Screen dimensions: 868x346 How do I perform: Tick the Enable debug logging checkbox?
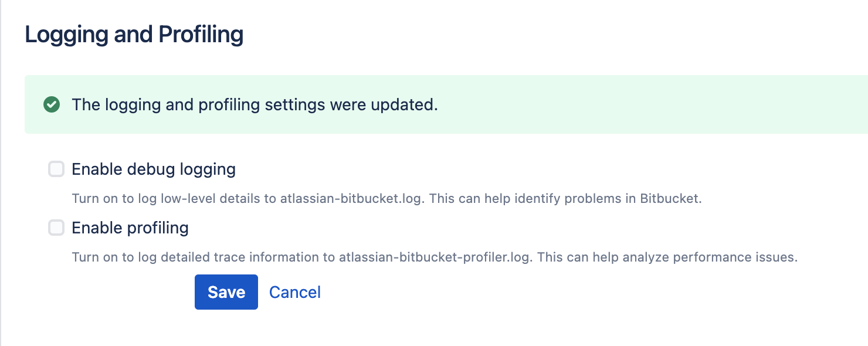[x=56, y=169]
